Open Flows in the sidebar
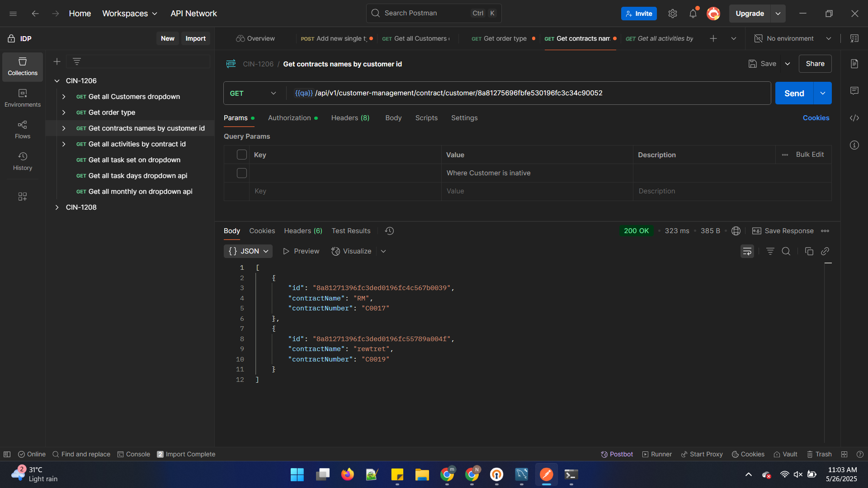The width and height of the screenshot is (868, 488). point(23,130)
